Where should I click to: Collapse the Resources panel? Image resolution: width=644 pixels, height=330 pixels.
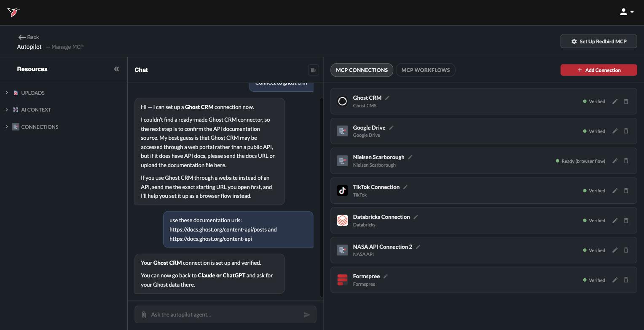point(116,69)
